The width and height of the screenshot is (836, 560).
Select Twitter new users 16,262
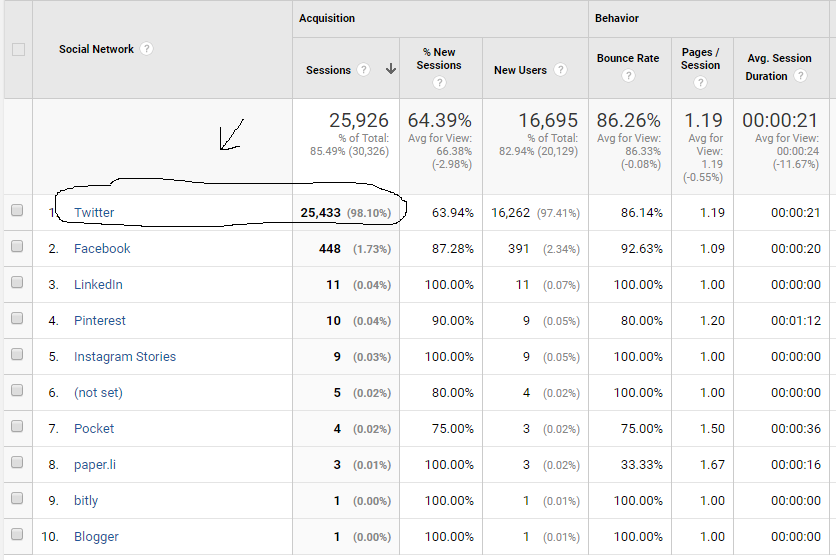click(x=510, y=213)
